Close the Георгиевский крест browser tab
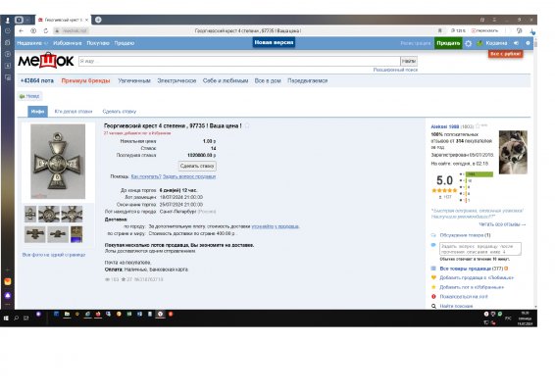 (x=86, y=20)
